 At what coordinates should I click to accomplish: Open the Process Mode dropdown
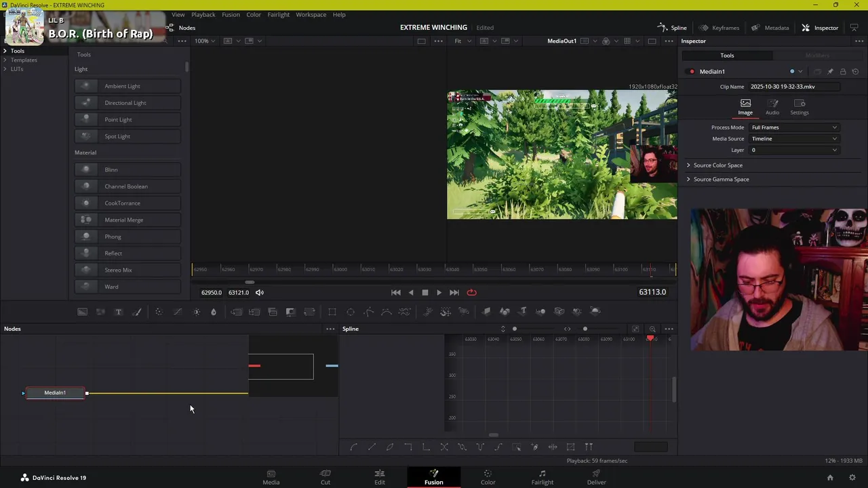pyautogui.click(x=794, y=127)
